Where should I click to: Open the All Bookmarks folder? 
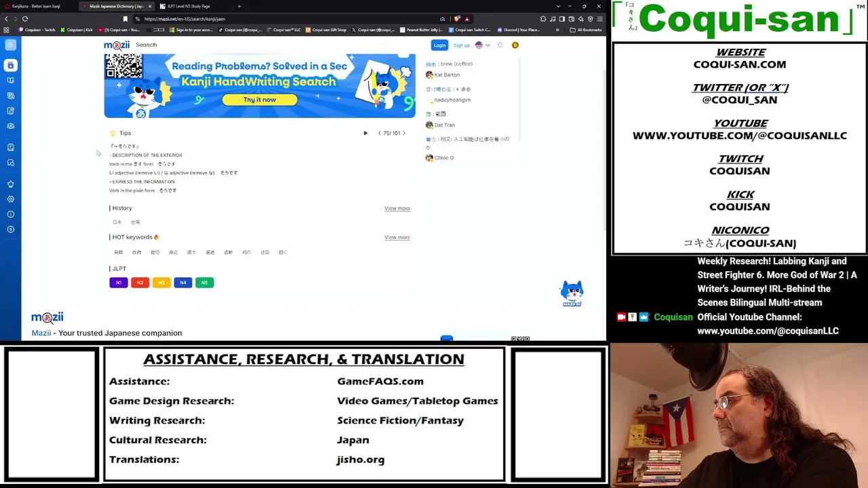pyautogui.click(x=586, y=30)
